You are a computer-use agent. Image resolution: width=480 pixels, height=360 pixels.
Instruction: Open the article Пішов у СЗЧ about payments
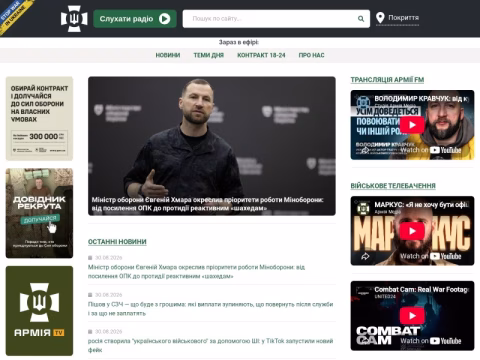[x=210, y=309]
